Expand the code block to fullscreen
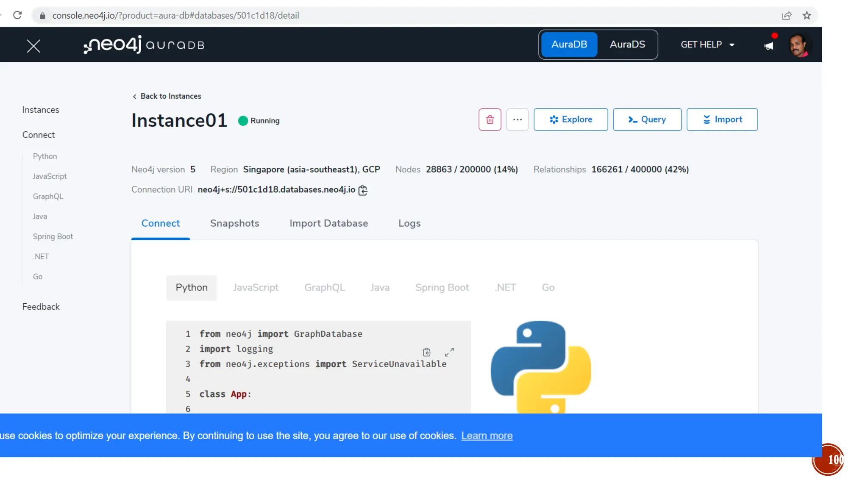Image resolution: width=868 pixels, height=488 pixels. (x=449, y=352)
